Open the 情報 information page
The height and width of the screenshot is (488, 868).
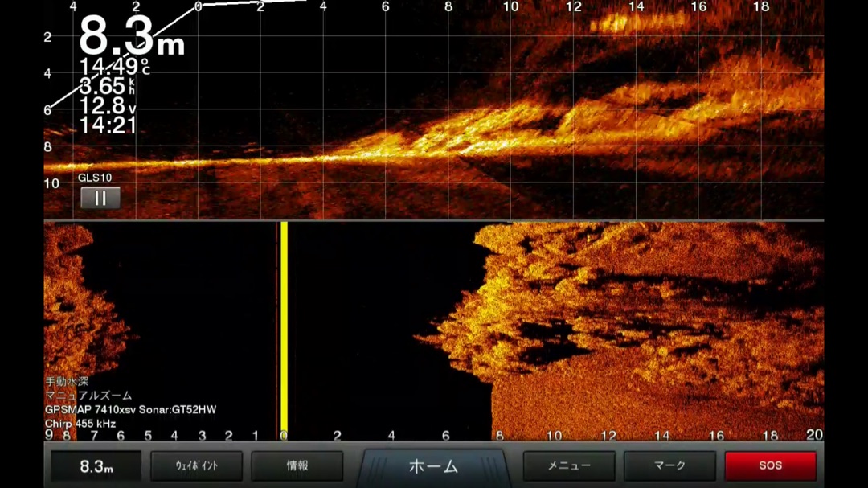point(297,466)
